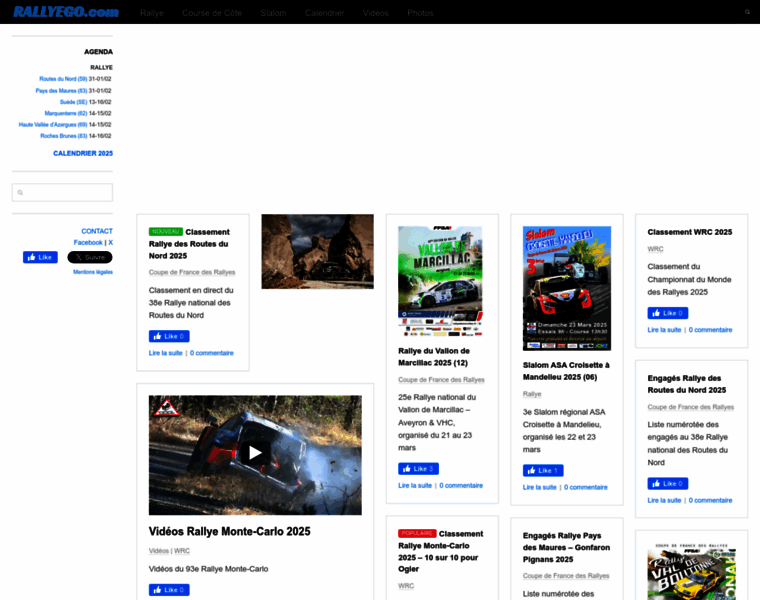Viewport: 760px width, 600px height.
Task: Open the Rallye menu item
Action: click(152, 13)
